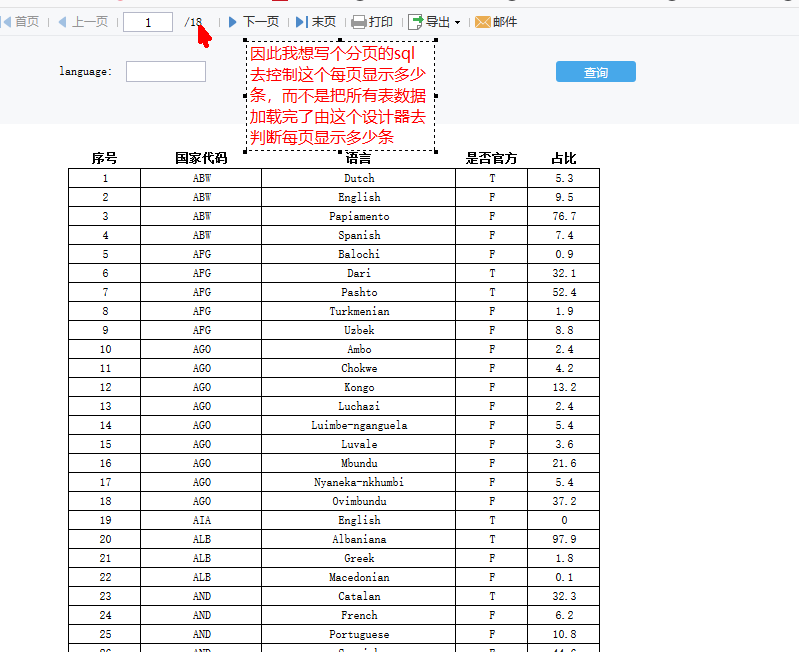Click the 导出 export icon
The width and height of the screenshot is (799, 652).
(415, 22)
